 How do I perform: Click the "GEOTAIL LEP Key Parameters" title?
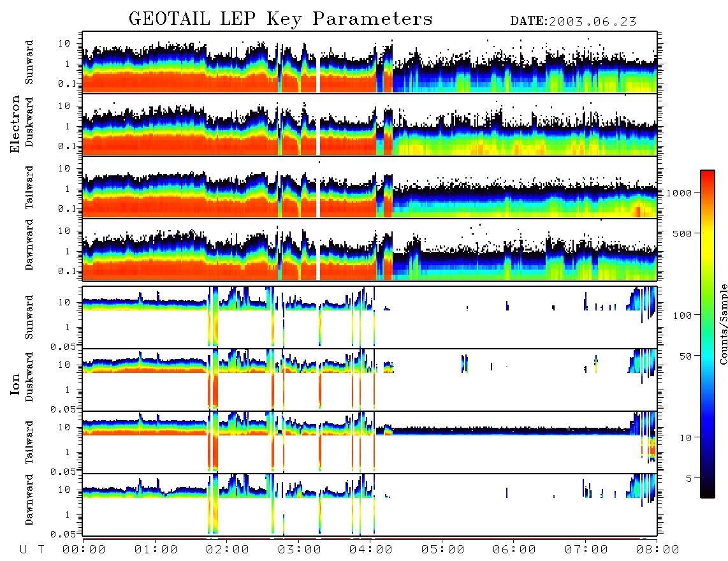point(280,19)
